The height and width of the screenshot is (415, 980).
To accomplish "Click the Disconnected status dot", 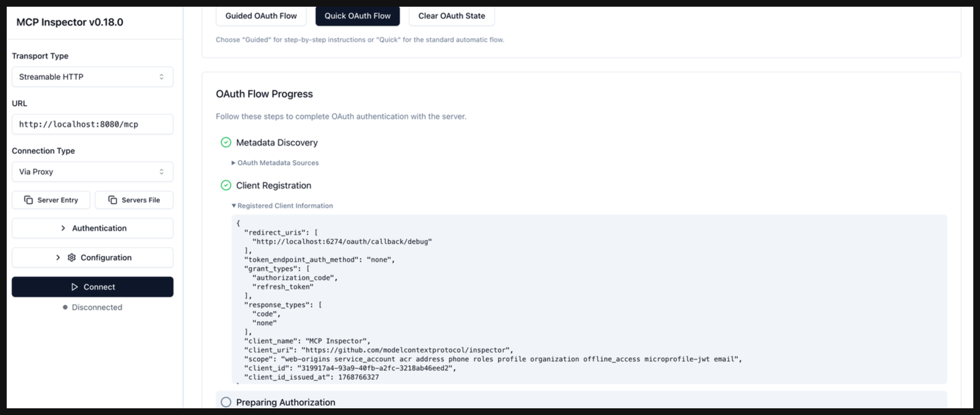I will click(65, 307).
